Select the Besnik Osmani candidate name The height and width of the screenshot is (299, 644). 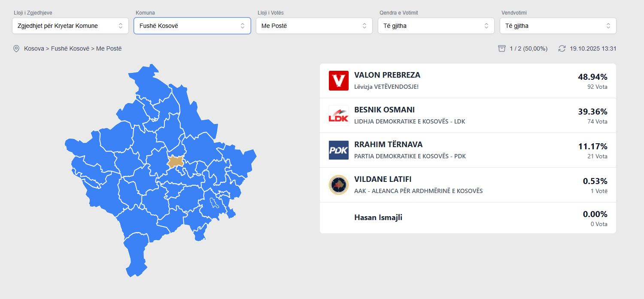(x=384, y=110)
